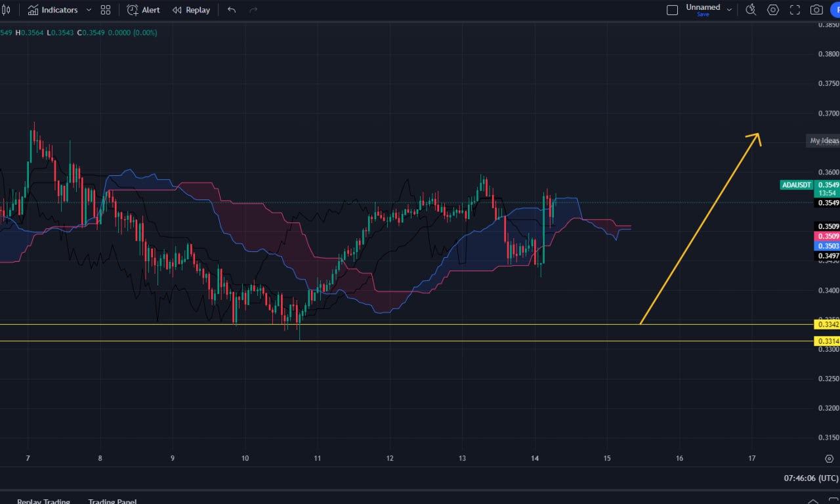The image size is (840, 504).
Task: Select the upper yellow horizontal line at 0.3342
Action: 407,324
